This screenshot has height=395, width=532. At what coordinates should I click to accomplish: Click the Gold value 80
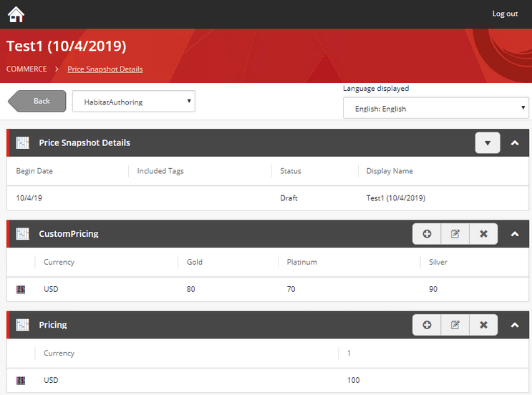coord(190,289)
